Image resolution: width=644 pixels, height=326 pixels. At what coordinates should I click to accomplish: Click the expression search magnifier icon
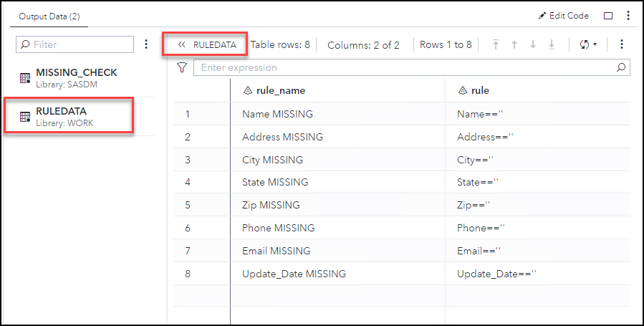(621, 67)
